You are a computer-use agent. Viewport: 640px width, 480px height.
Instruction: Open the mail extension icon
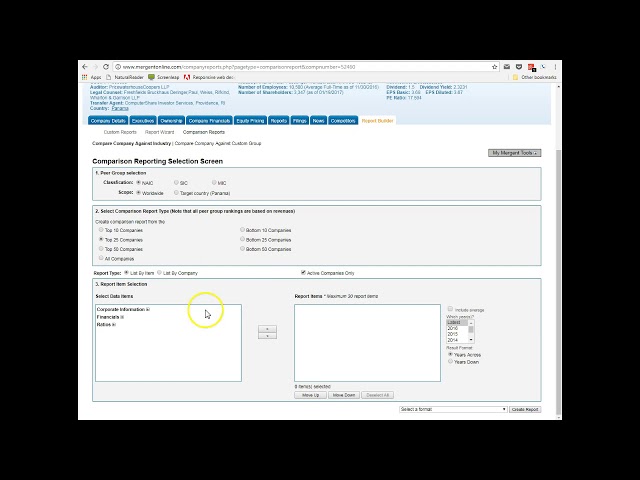[507, 67]
